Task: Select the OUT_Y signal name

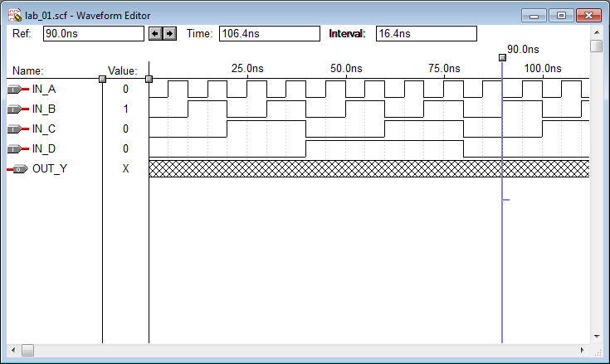Action: point(50,169)
